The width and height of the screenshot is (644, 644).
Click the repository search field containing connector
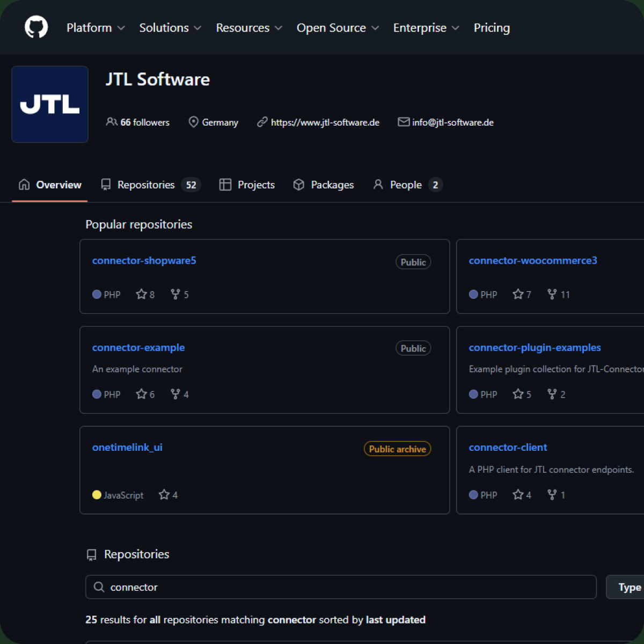(341, 587)
